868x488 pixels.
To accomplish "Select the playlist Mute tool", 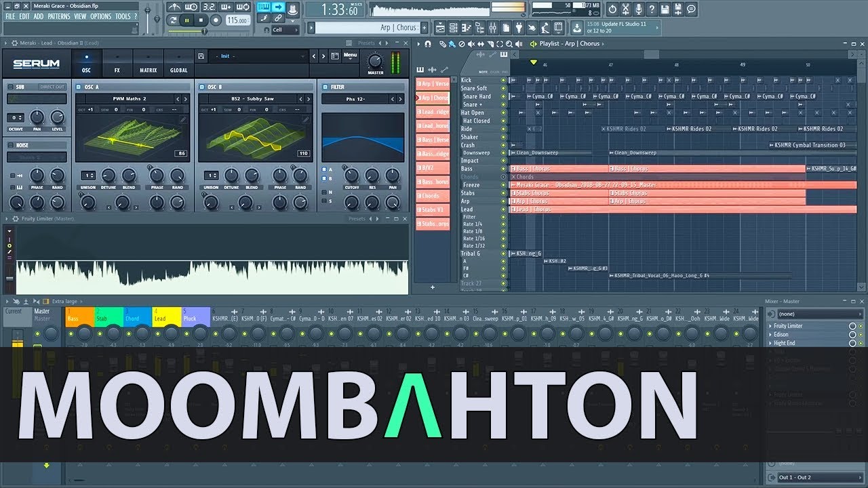I will 470,44.
